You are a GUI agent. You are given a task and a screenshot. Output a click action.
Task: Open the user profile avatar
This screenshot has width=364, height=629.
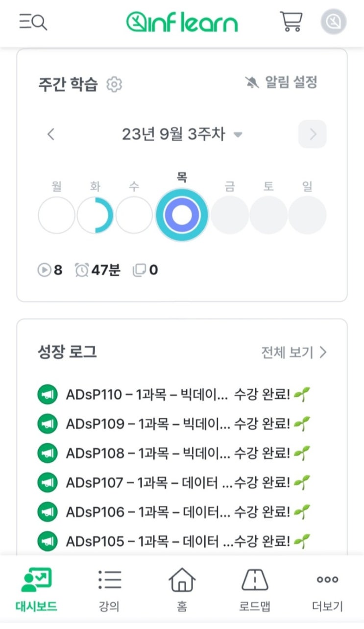coord(334,22)
